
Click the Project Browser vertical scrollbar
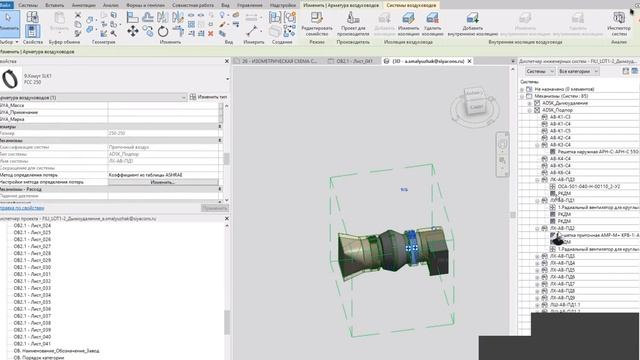[227, 321]
